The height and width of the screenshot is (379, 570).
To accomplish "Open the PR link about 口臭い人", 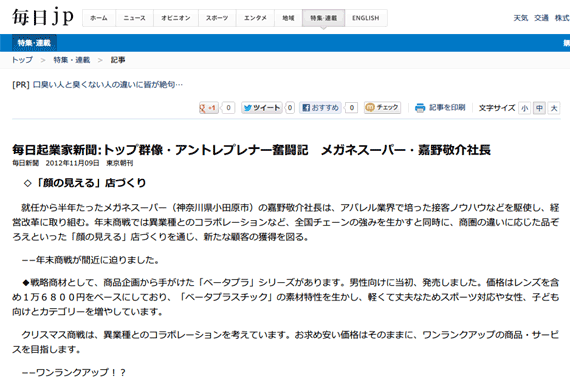I will coord(108,85).
